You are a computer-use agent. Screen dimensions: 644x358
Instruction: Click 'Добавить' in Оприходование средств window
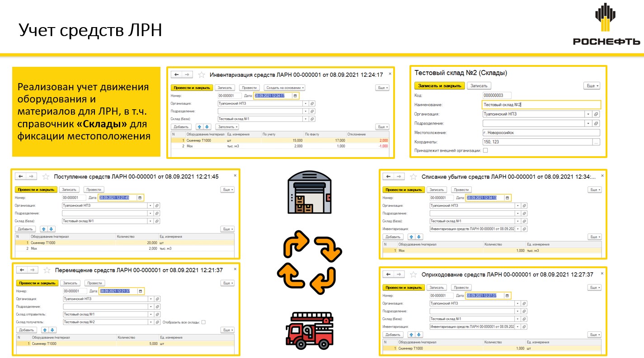tap(393, 335)
